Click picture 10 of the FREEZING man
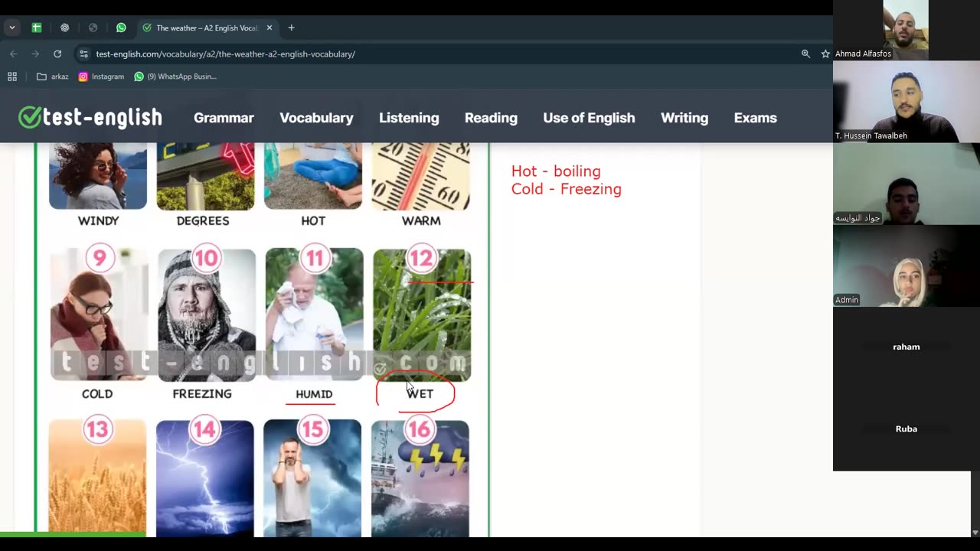 207,314
